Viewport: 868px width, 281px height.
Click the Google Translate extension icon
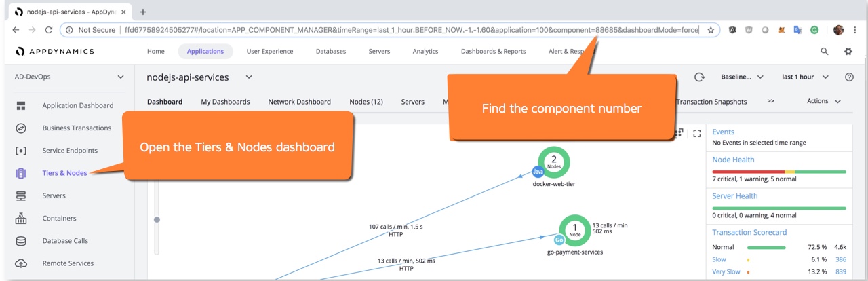click(x=797, y=30)
